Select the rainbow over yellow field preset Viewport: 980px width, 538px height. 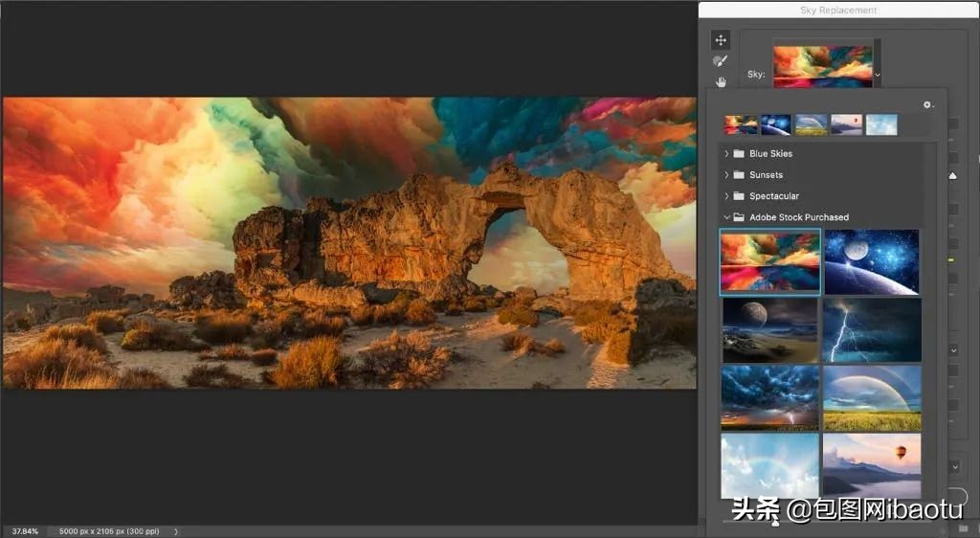point(872,398)
